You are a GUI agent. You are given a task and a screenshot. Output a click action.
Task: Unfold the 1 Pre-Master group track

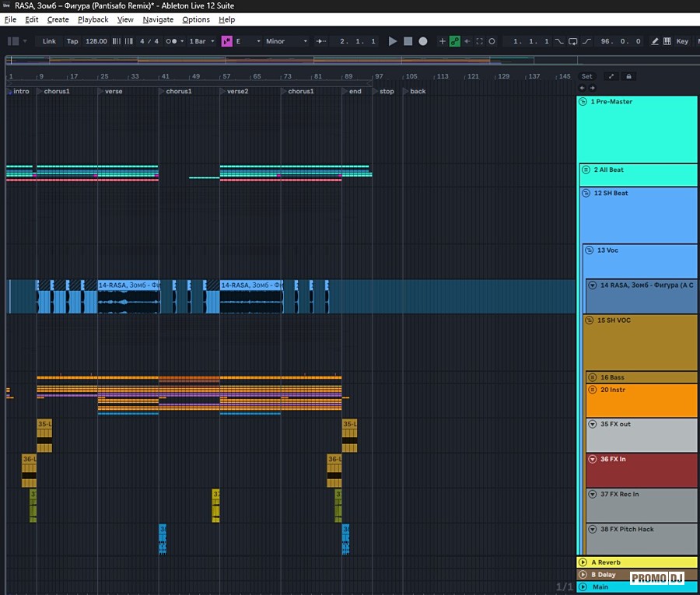tap(583, 102)
